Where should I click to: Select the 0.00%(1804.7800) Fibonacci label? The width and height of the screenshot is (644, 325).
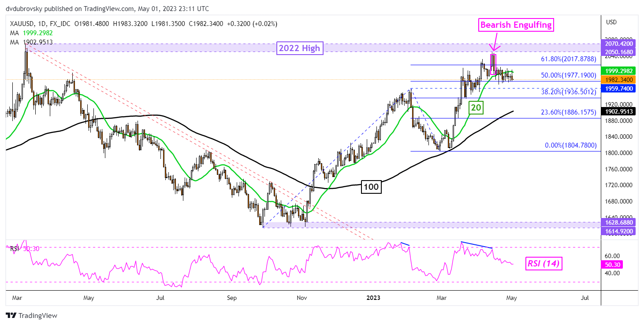pos(570,145)
